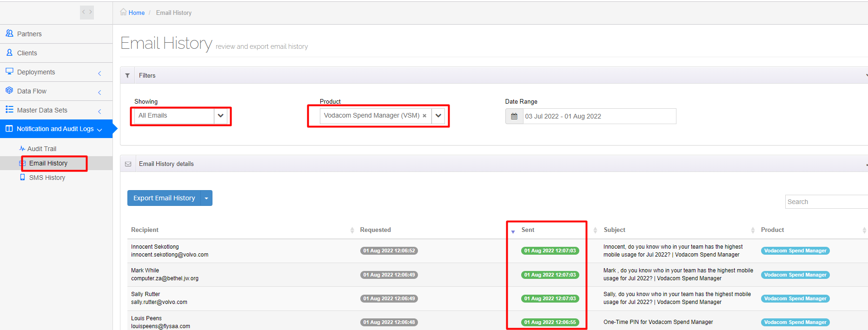Click One-Time PIN for Vodacom Spend Manager subject
This screenshot has height=330, width=868.
coord(658,322)
